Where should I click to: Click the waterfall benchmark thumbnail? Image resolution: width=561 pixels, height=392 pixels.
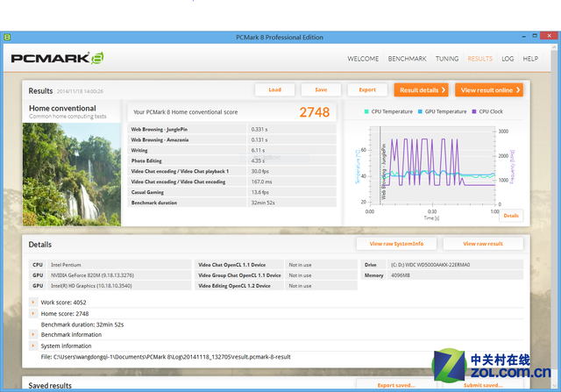[x=72, y=175]
